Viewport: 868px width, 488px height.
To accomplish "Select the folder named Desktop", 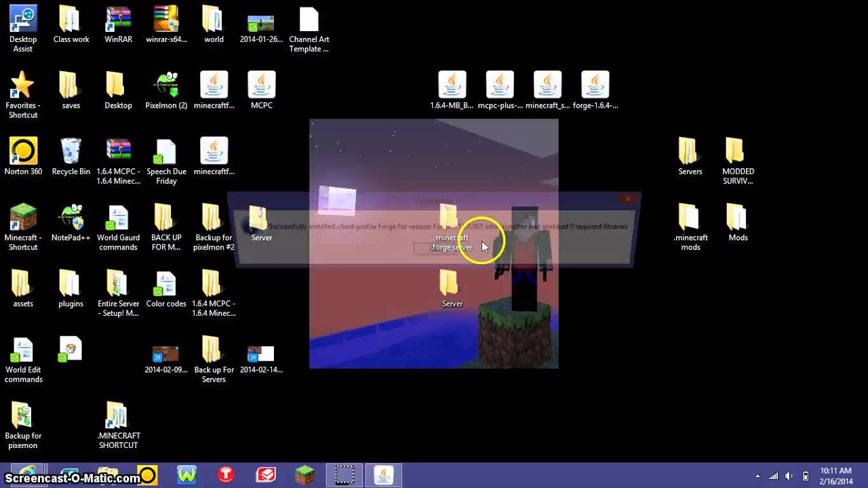I will pos(119,91).
